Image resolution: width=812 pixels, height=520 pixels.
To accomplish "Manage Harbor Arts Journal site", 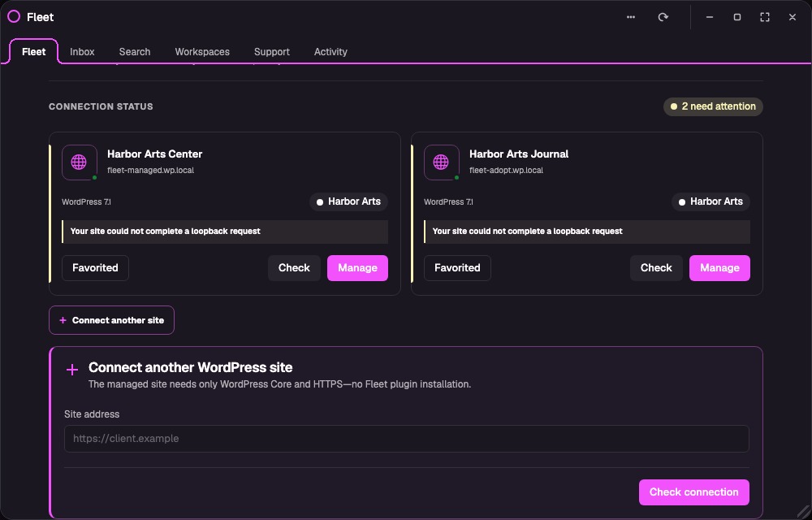I will (719, 268).
